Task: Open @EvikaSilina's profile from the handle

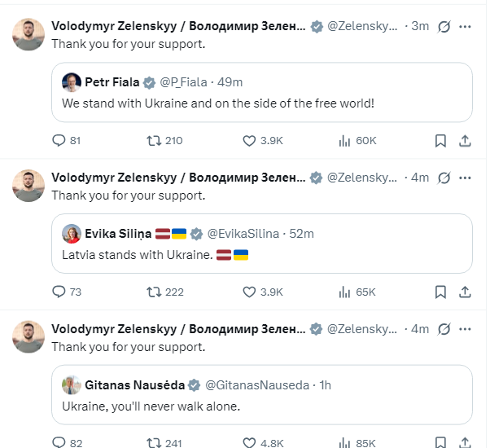Action: 243,234
